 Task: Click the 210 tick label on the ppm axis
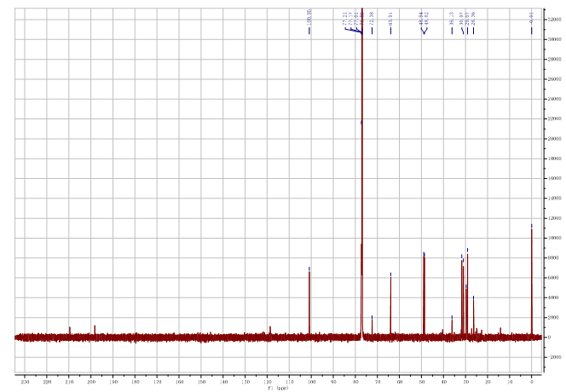click(68, 382)
